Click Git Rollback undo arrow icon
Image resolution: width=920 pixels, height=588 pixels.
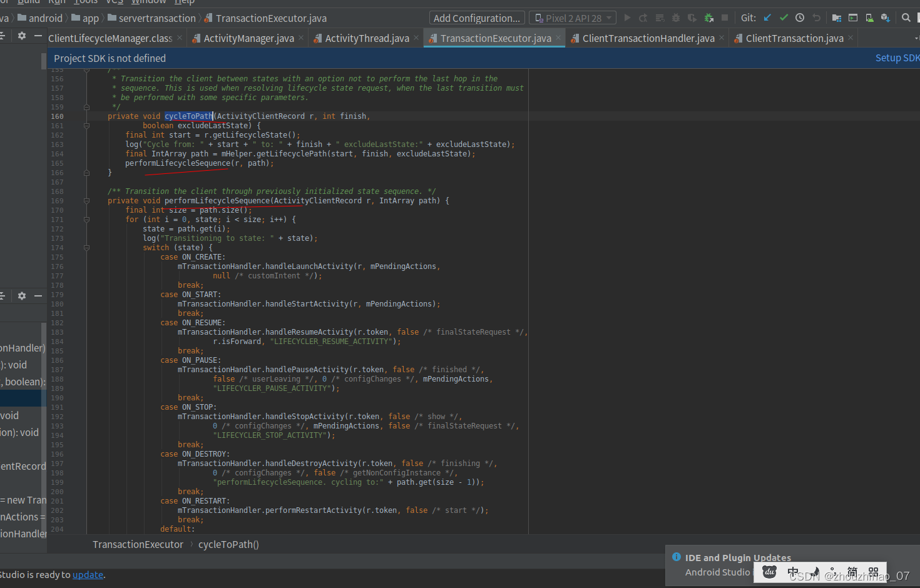(816, 18)
